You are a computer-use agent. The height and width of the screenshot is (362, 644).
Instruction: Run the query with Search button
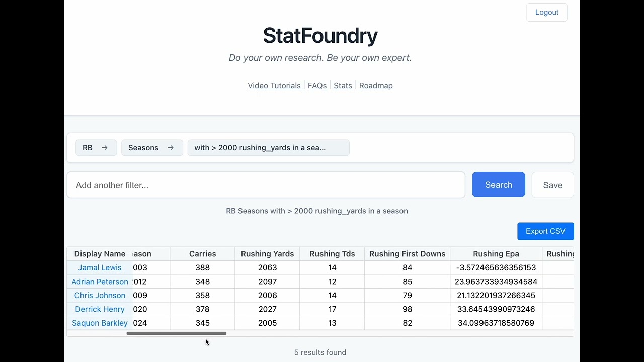click(498, 185)
